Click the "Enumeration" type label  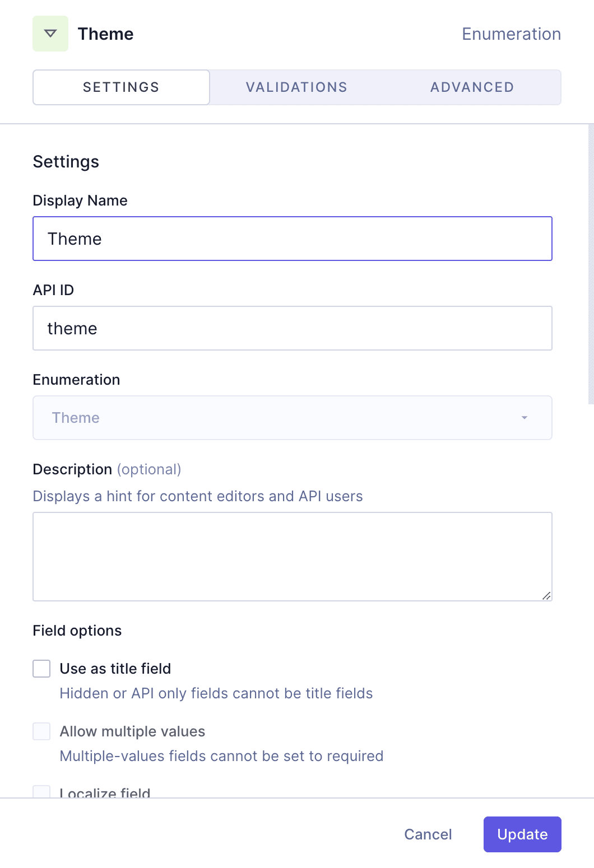click(511, 34)
